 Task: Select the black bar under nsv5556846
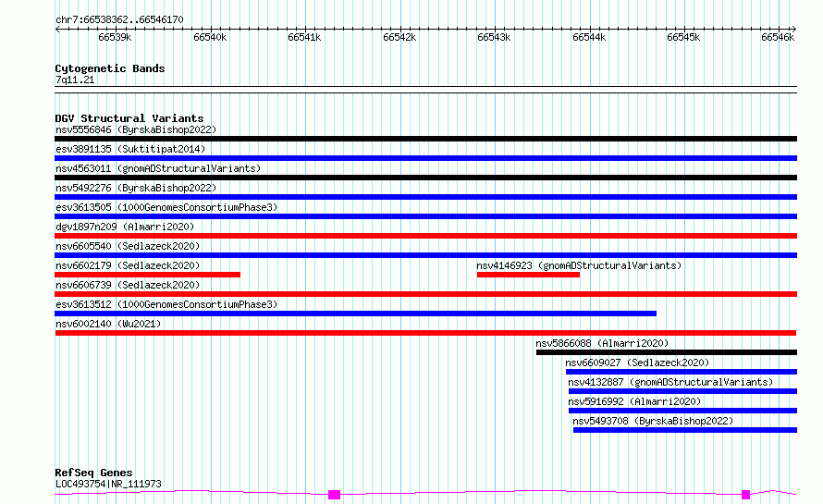(x=425, y=139)
